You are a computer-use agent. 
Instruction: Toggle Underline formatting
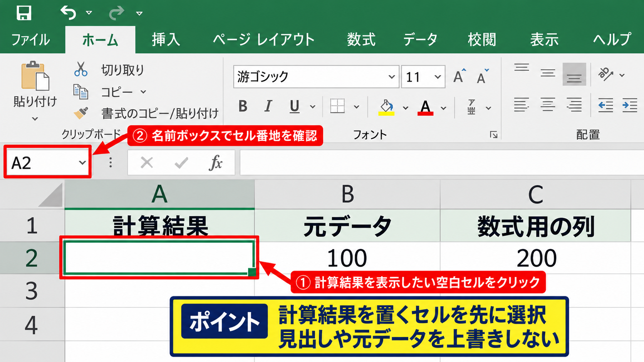[x=294, y=107]
